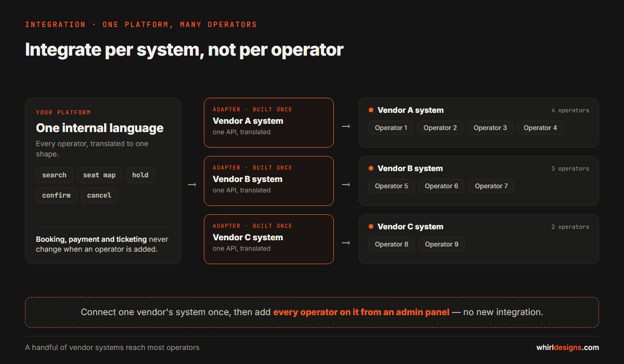Click the search action chip

(x=54, y=175)
